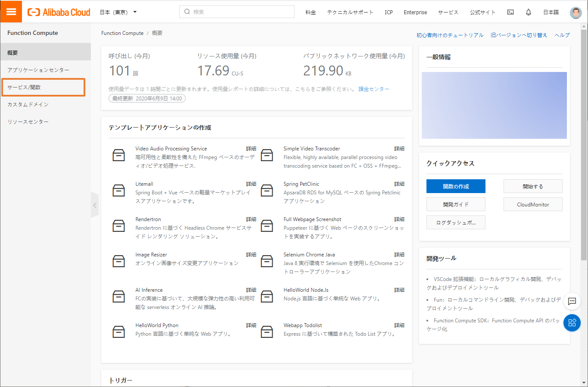Click the Video Audio Processing Service box icon
The image size is (588, 387).
[x=118, y=155]
